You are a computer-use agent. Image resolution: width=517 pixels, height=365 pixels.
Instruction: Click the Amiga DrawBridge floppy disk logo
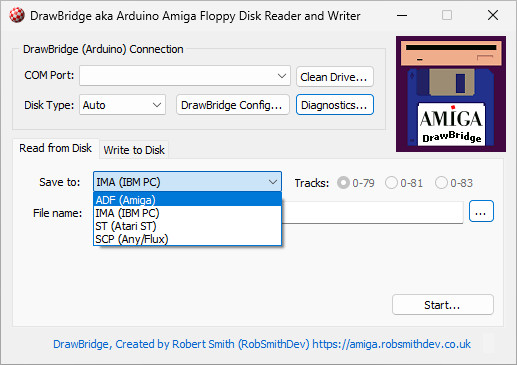coord(451,94)
